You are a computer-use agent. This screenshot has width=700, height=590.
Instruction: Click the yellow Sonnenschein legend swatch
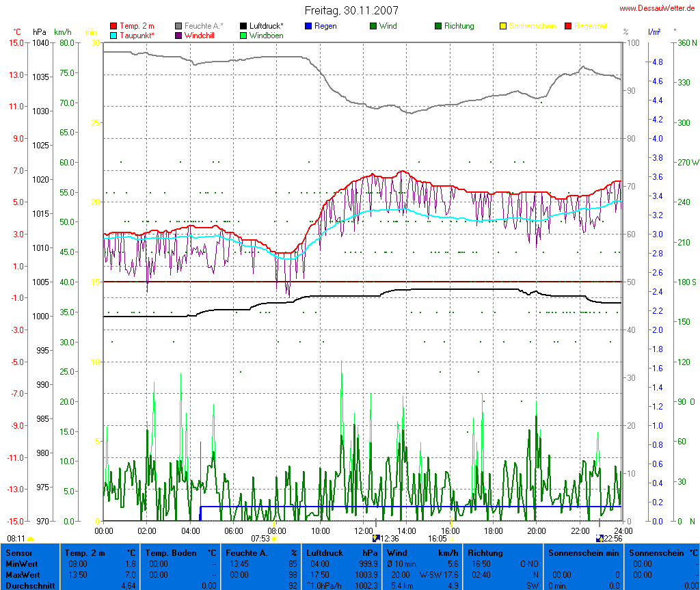(x=503, y=26)
